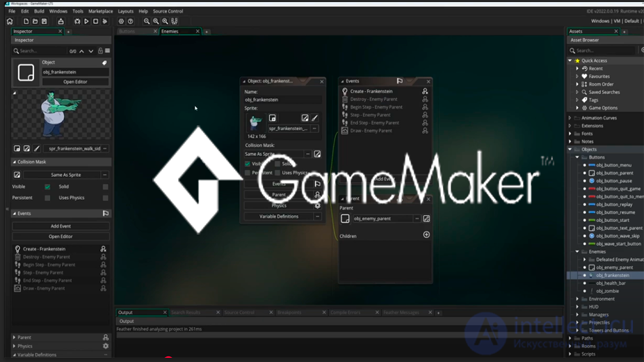
Task: Click the Inspector search field
Action: coord(42,51)
